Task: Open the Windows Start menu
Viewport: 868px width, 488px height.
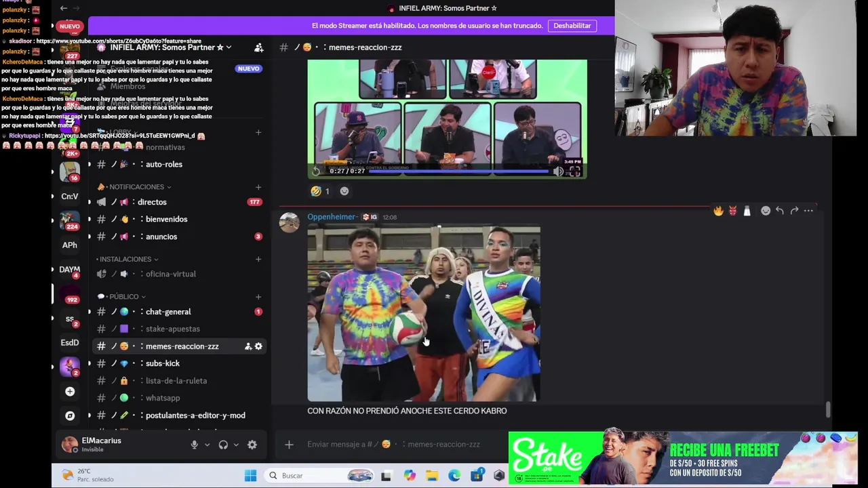Action: coord(250,476)
